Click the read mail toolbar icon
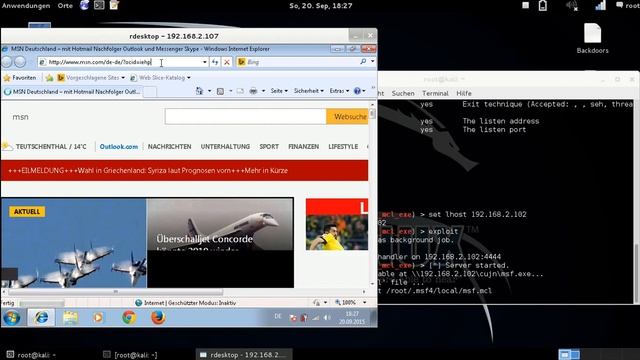The image size is (640, 360). 240,91
